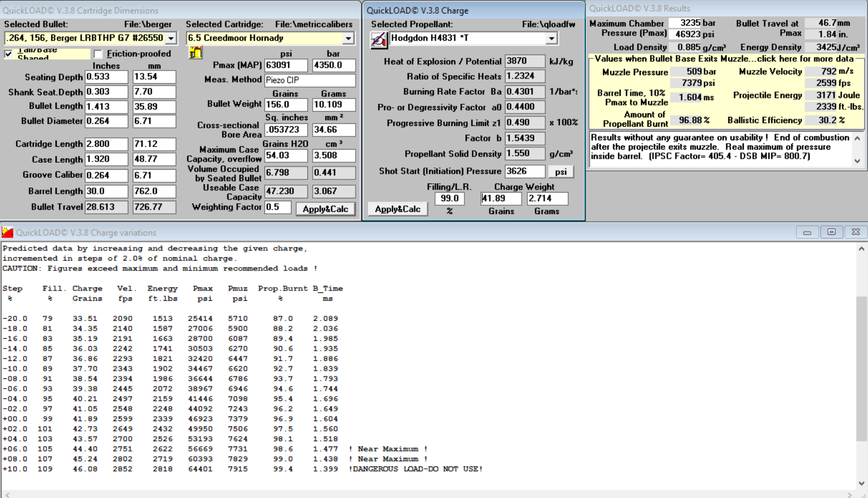Click the results message box up arrow
The height and width of the screenshot is (498, 868).
coord(857,138)
